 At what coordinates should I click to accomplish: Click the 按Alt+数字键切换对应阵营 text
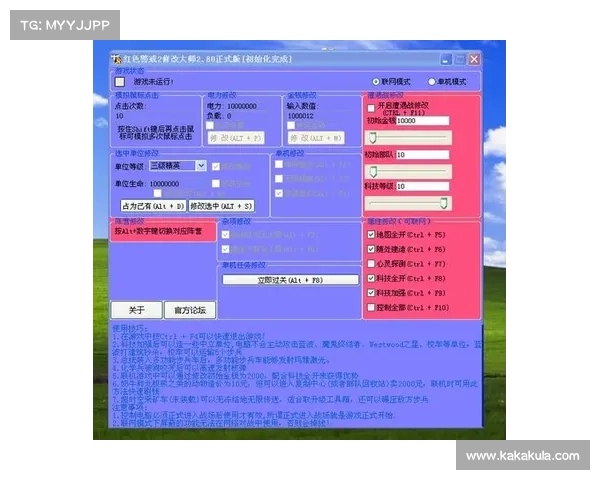pos(158,231)
